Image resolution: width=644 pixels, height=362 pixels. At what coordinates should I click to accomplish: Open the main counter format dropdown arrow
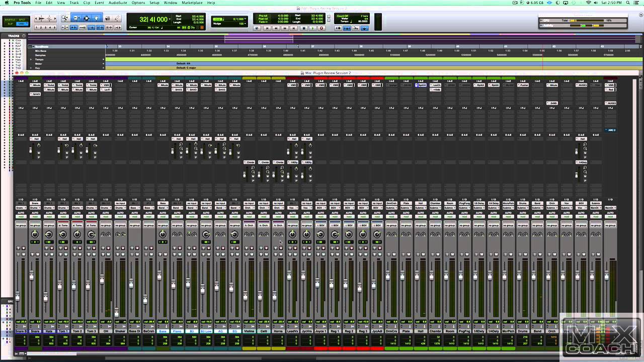pyautogui.click(x=170, y=19)
